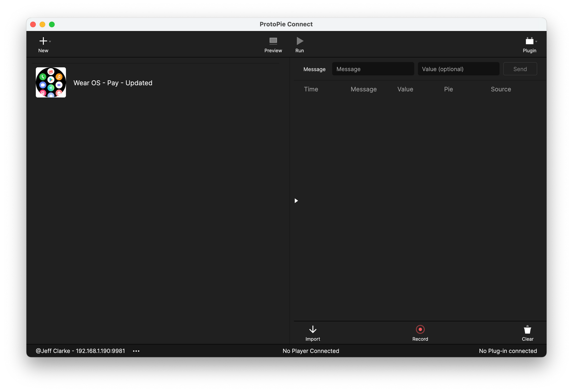Focus the Value (optional) field
Image resolution: width=573 pixels, height=392 pixels.
tap(458, 69)
